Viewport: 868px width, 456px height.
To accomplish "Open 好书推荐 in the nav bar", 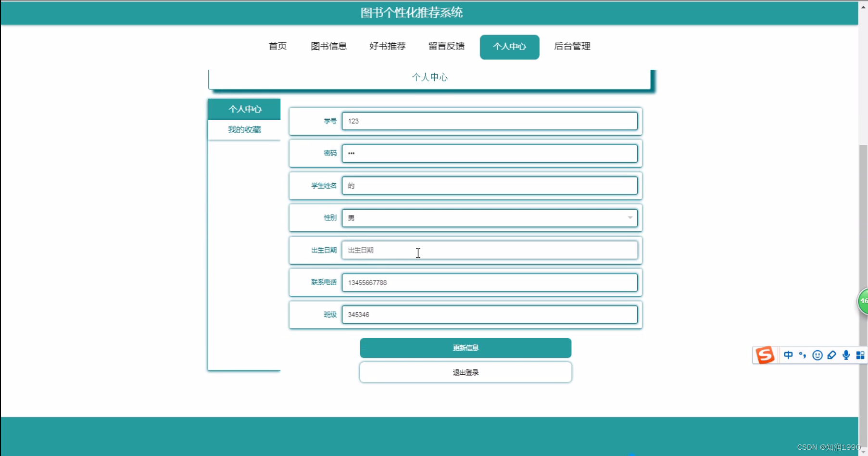I will 388,46.
